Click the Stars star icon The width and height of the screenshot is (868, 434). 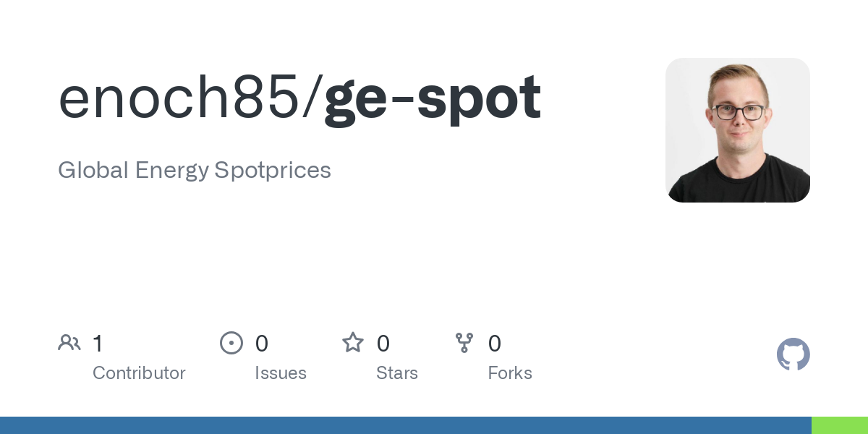point(353,343)
